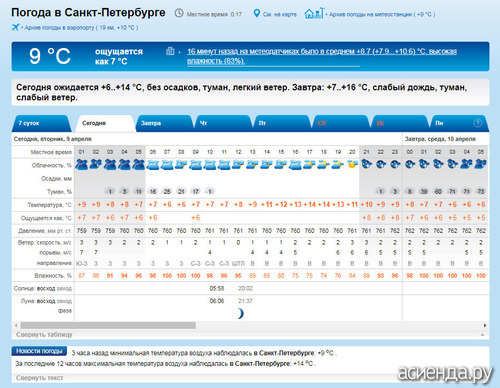500x388 pixels.
Task: Open link about weather sensors 16 minutes ago
Action: 322,56
